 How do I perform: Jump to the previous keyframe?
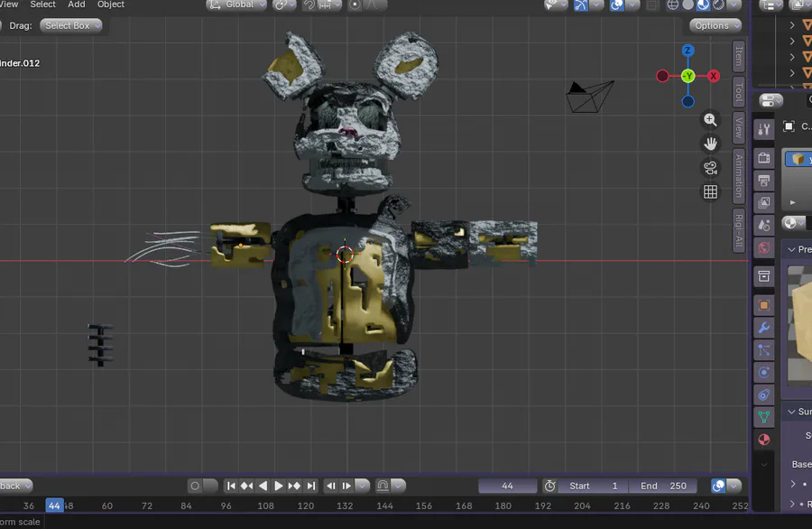(x=246, y=486)
